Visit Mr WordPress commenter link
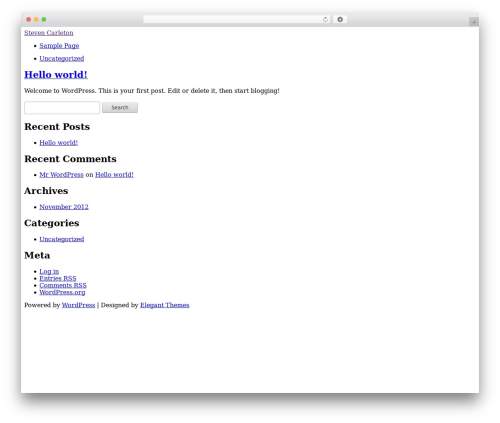Screen dimensions: 500x423 [x=61, y=175]
